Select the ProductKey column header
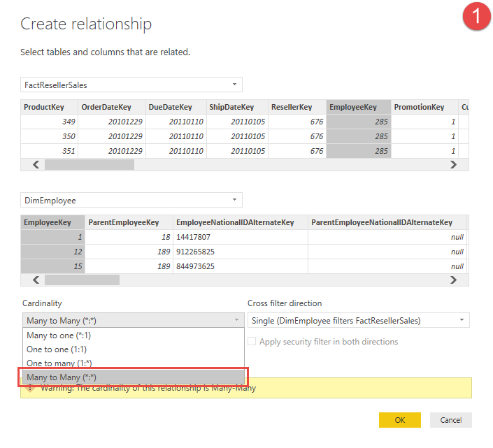Image resolution: width=493 pixels, height=448 pixels. 49,107
